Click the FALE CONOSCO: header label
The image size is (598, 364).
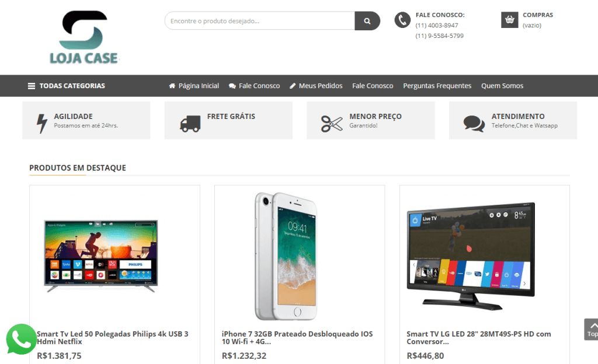click(x=440, y=15)
